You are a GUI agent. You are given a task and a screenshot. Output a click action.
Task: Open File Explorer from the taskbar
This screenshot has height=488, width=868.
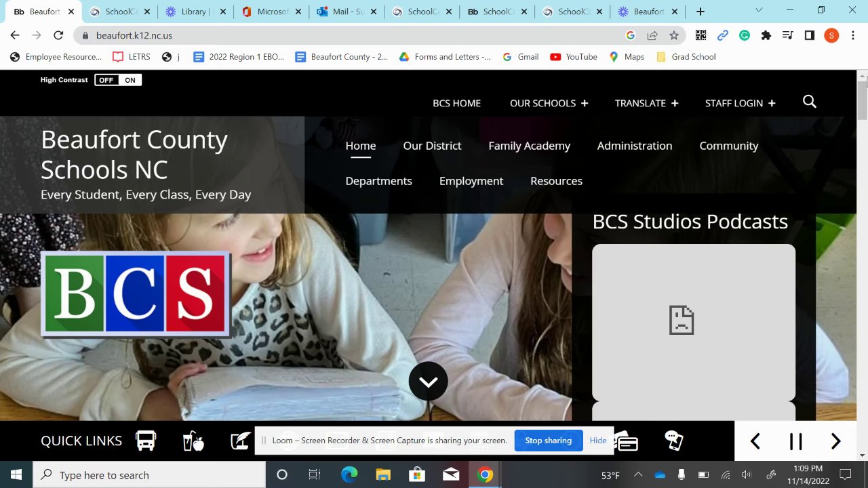click(383, 474)
